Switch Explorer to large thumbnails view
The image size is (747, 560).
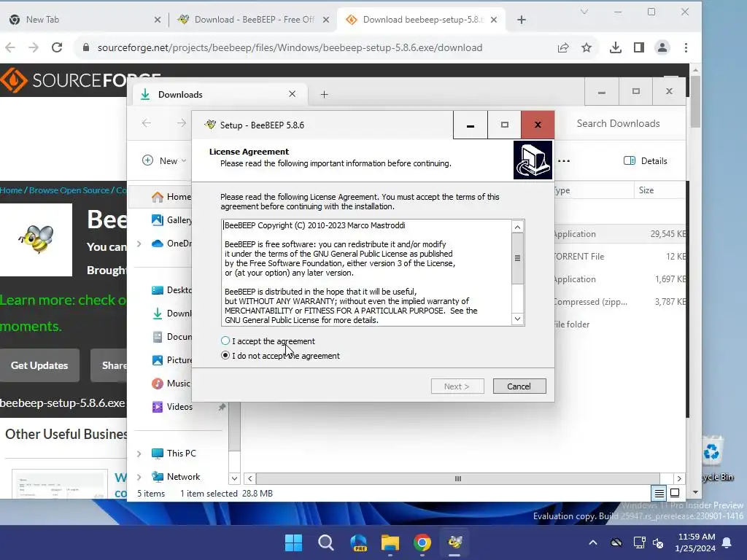click(675, 494)
